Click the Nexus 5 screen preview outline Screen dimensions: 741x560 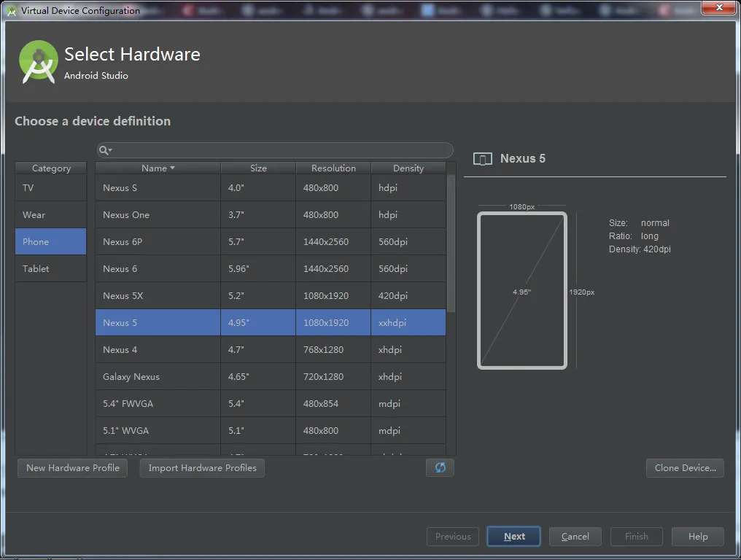click(x=521, y=290)
